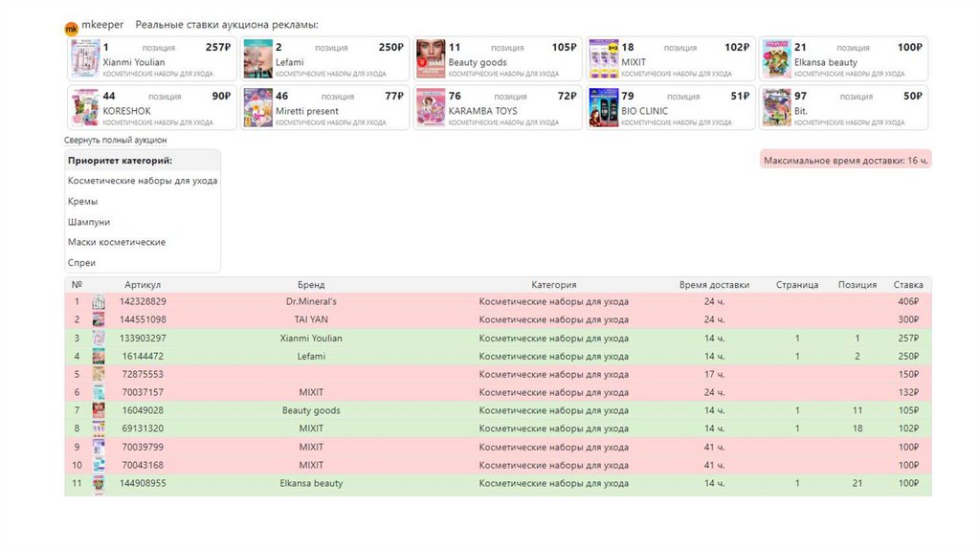980x549 pixels.
Task: Click article number 133903297
Action: (x=143, y=339)
